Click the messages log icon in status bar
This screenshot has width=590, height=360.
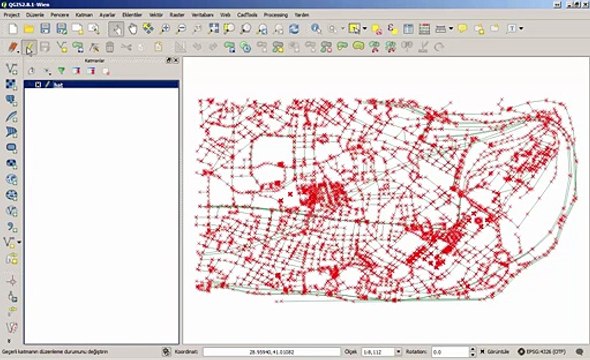point(580,352)
